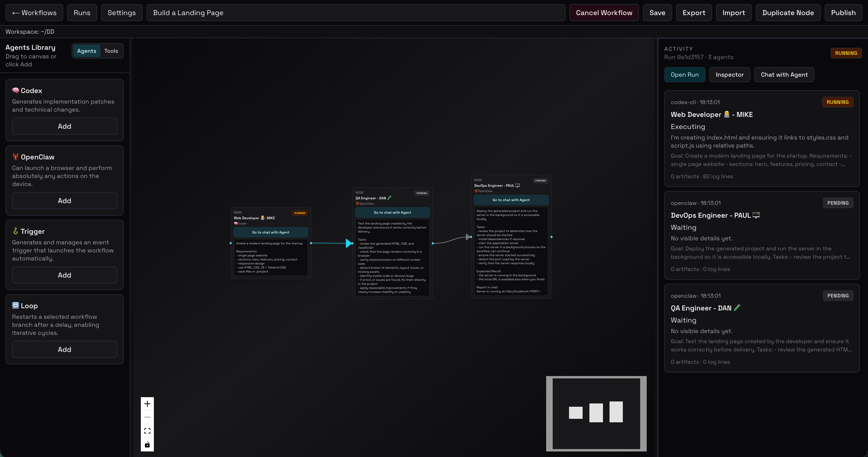Click the minimap in the bottom corner
Screen dimensions: 868x457
(596, 414)
